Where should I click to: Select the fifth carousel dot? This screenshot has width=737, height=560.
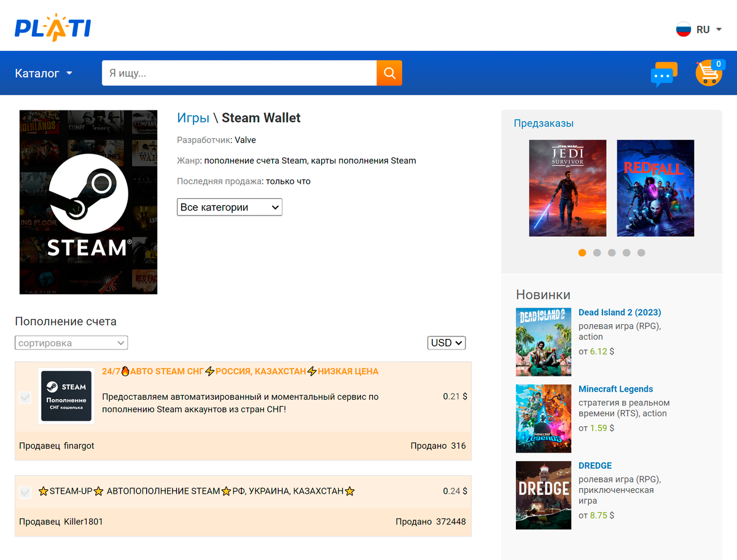[x=641, y=252]
